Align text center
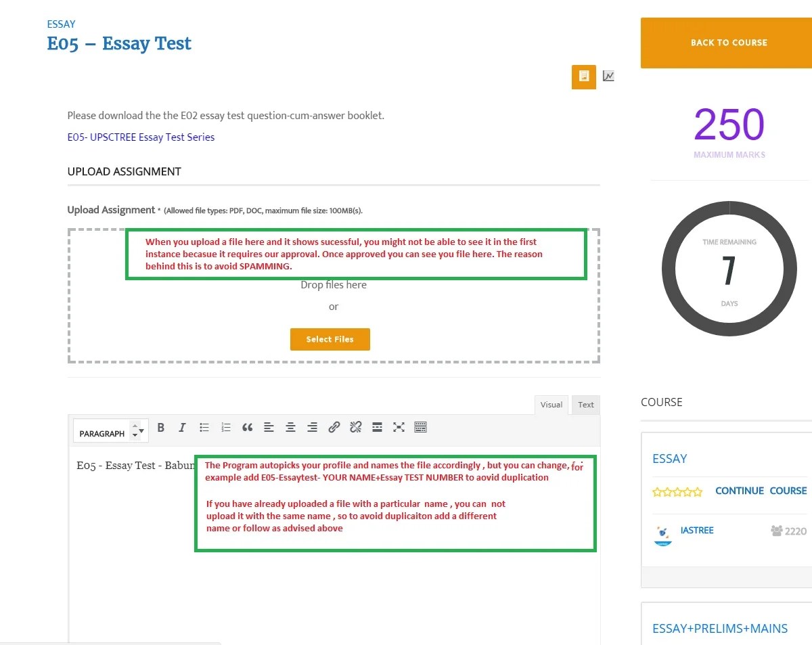The image size is (812, 645). [290, 428]
